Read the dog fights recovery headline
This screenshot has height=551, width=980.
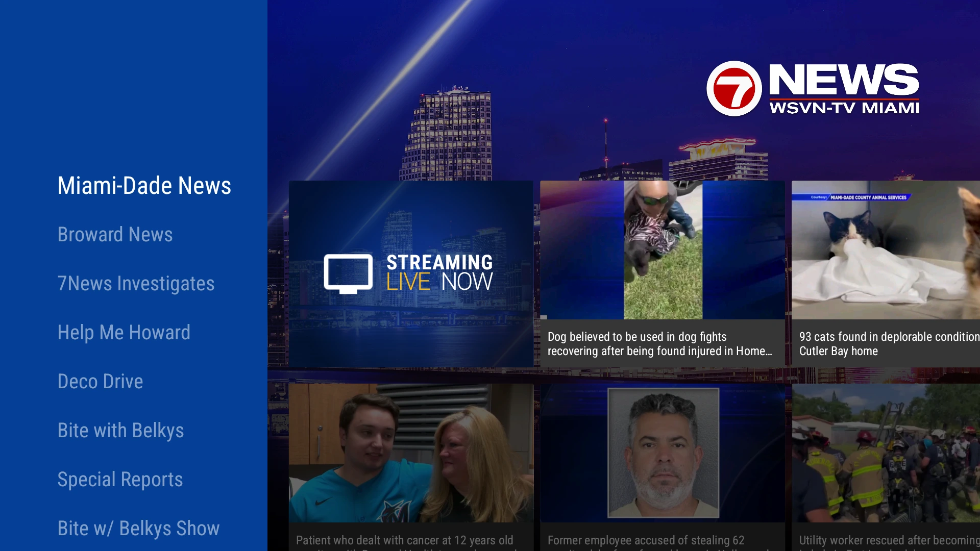click(x=659, y=344)
